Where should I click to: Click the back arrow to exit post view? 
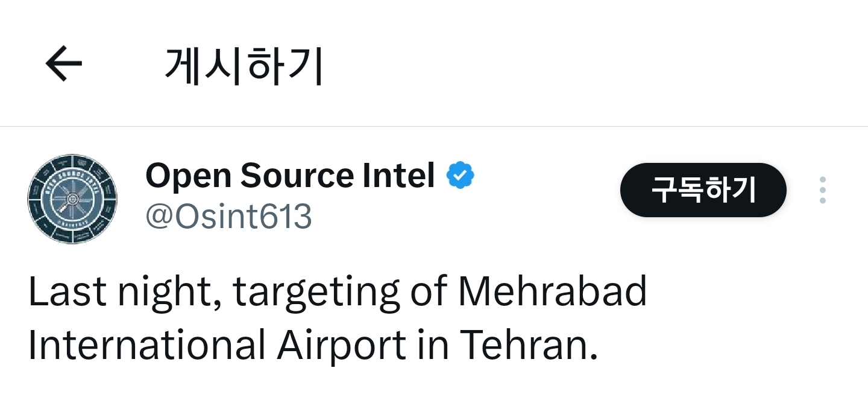click(63, 63)
